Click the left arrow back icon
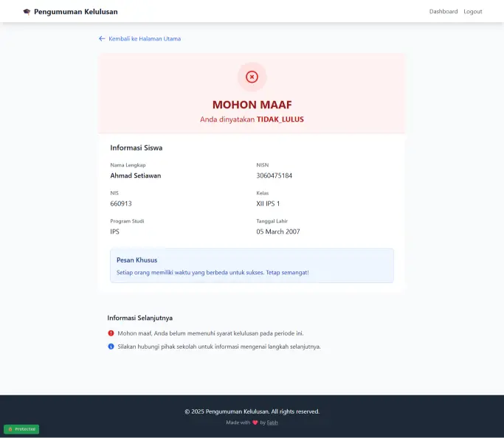 click(102, 38)
